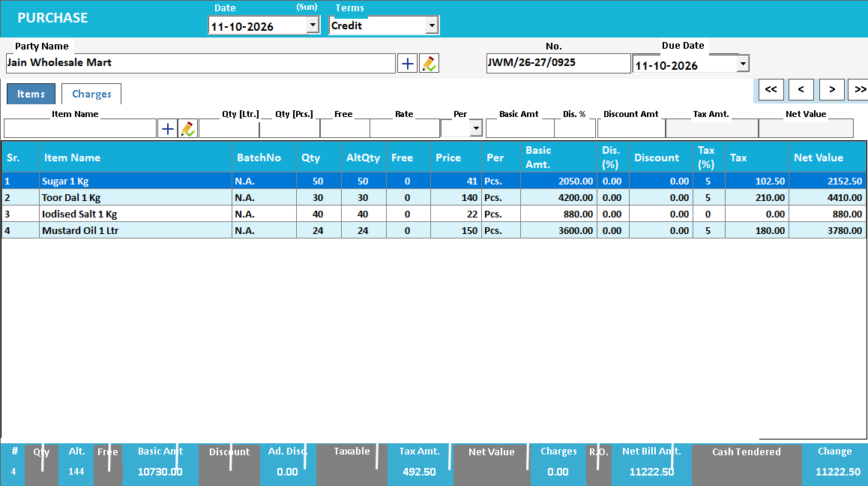This screenshot has width=868, height=486.
Task: Click the AltQty column header
Action: click(x=363, y=157)
